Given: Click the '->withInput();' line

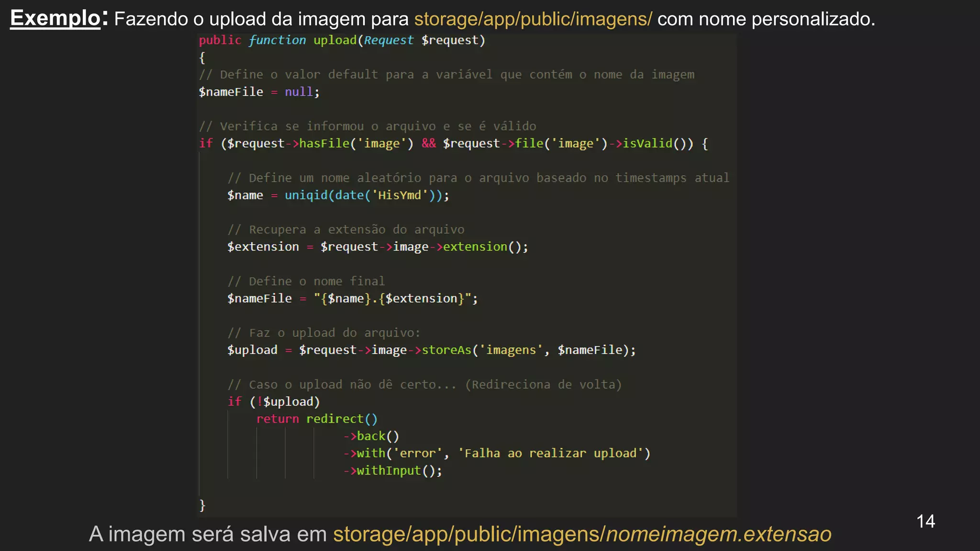Looking at the screenshot, I should coord(392,471).
